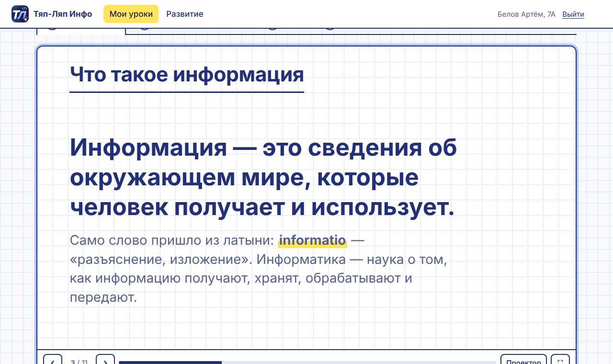Screen dimensions: 613x364
Task: Open Проектор mode button
Action: [524, 359]
